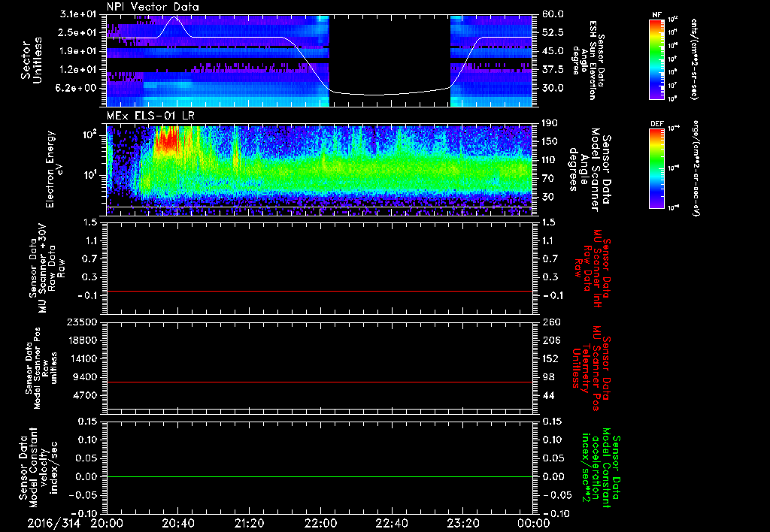The image size is (770, 532).
Task: Click the "9400" scanner position tick
Action: tap(86, 377)
